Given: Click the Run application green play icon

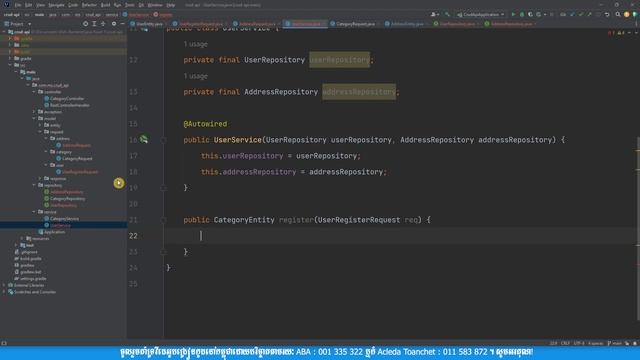Looking at the screenshot, I should coord(513,14).
